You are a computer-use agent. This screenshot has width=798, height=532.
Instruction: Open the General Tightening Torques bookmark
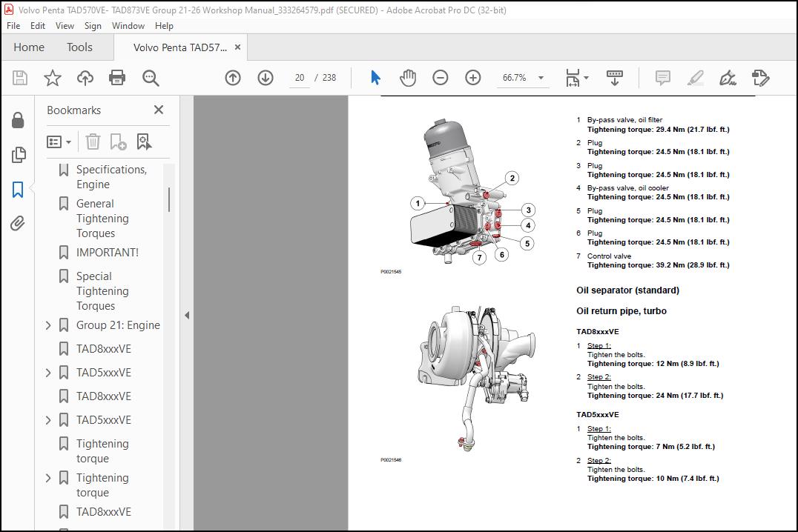[102, 218]
